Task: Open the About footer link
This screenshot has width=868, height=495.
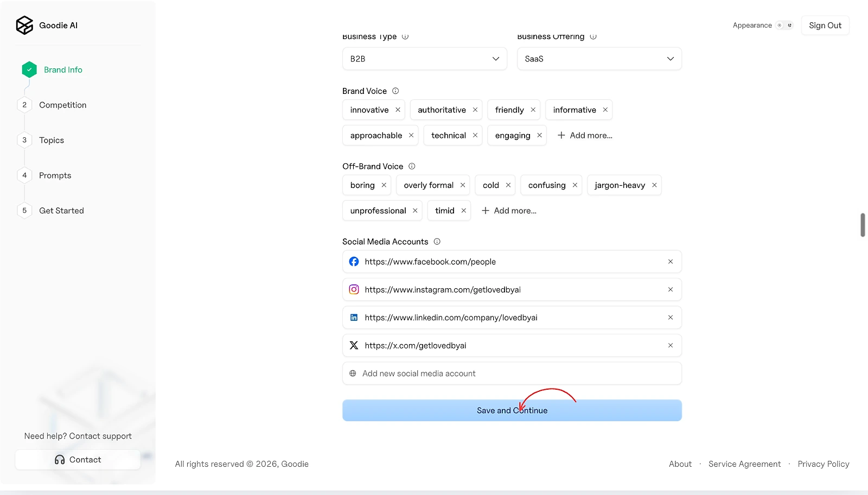Action: click(680, 464)
